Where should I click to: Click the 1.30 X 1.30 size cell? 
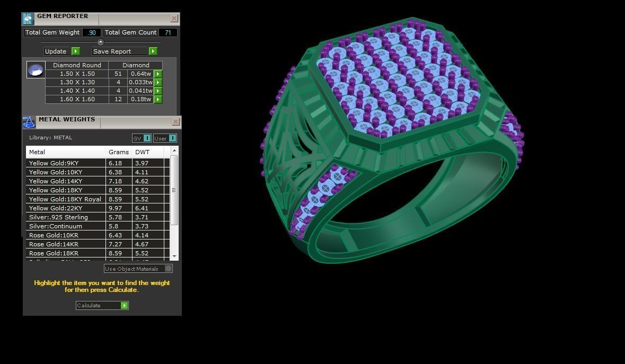[77, 83]
